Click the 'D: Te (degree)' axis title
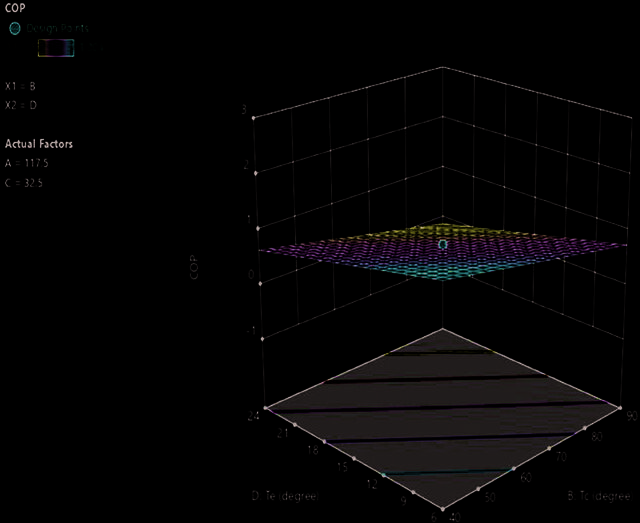The height and width of the screenshot is (523, 640). (285, 496)
